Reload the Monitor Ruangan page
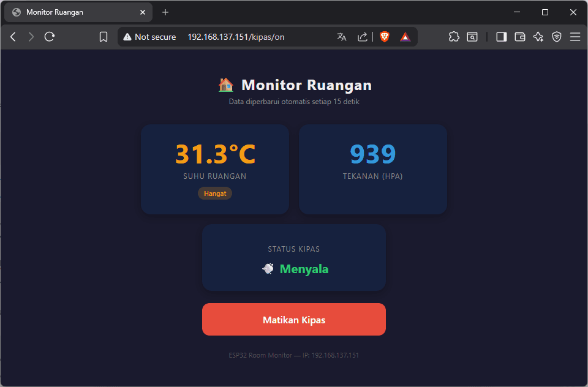 50,37
